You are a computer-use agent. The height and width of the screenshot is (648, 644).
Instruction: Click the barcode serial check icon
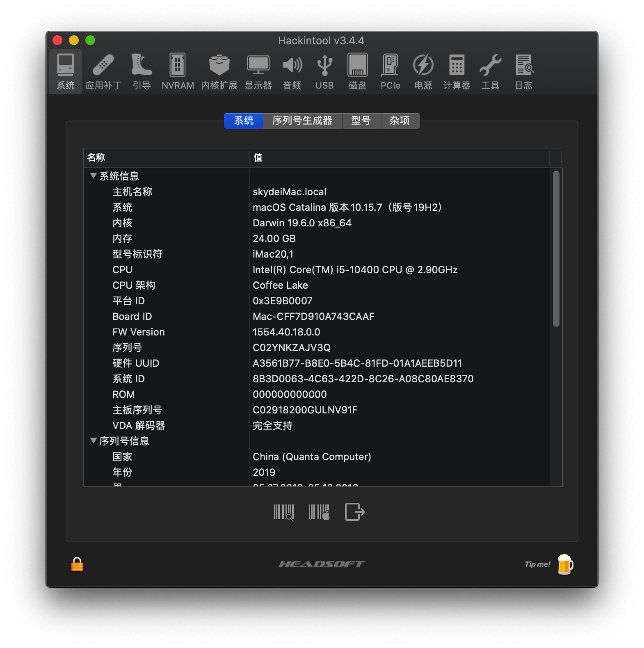click(x=284, y=512)
